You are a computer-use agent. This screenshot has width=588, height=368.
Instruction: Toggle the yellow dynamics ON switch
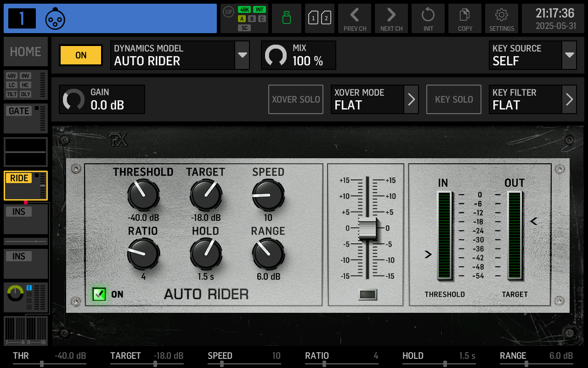tap(81, 55)
